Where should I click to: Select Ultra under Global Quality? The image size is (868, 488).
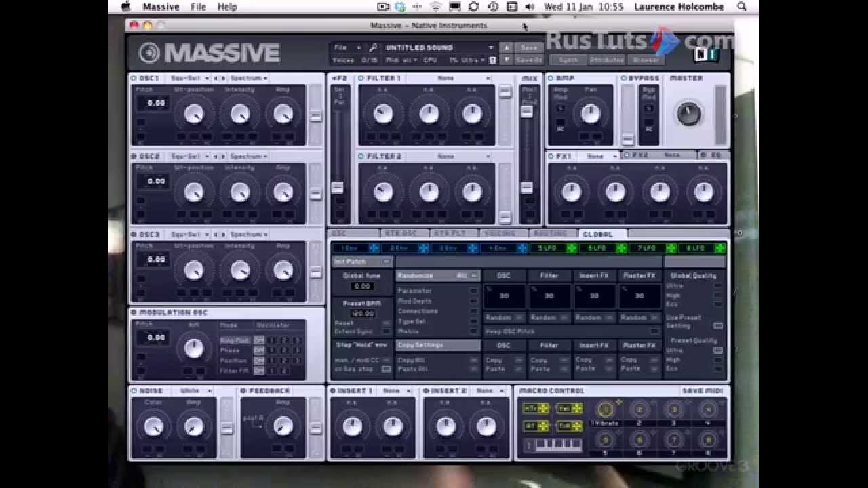[718, 286]
